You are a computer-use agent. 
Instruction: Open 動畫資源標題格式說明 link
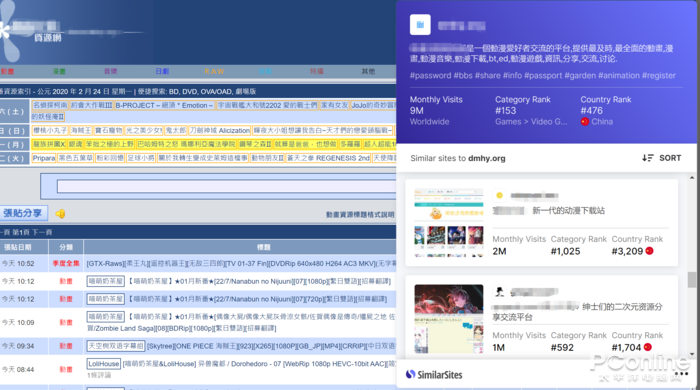360,215
